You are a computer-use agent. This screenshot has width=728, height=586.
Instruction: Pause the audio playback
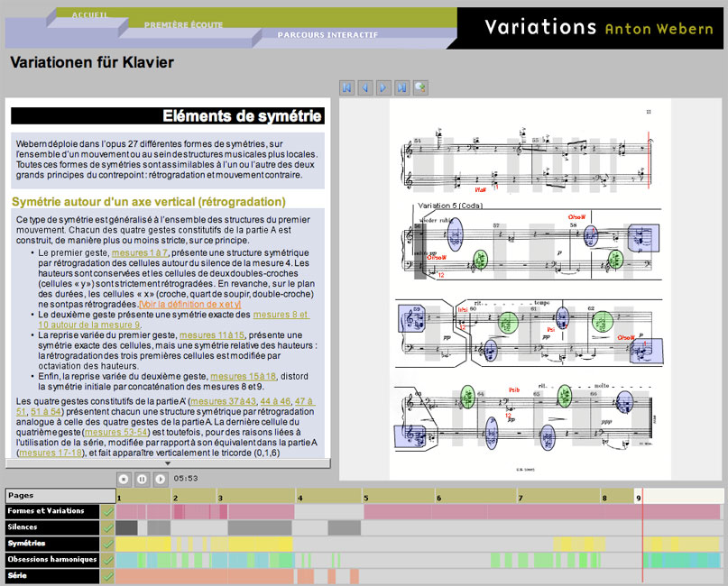click(142, 479)
